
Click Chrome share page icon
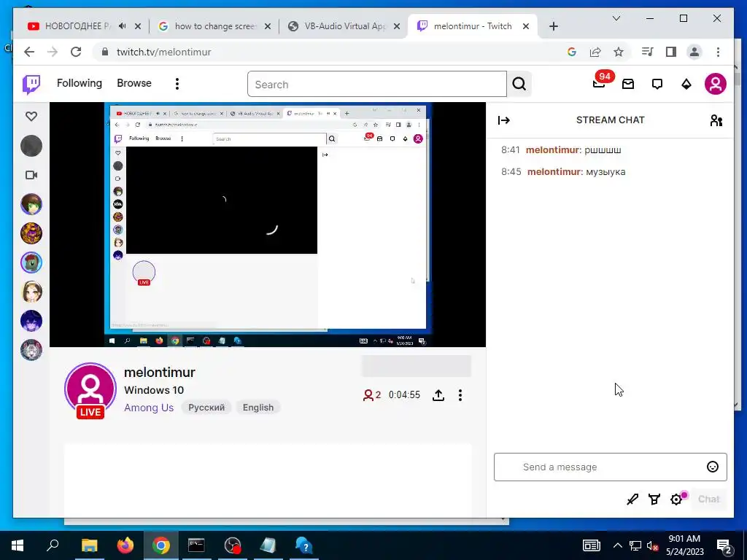pyautogui.click(x=595, y=52)
